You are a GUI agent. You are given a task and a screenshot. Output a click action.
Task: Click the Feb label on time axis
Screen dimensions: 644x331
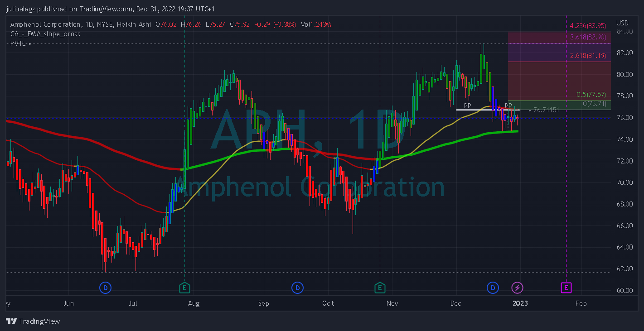coord(581,303)
